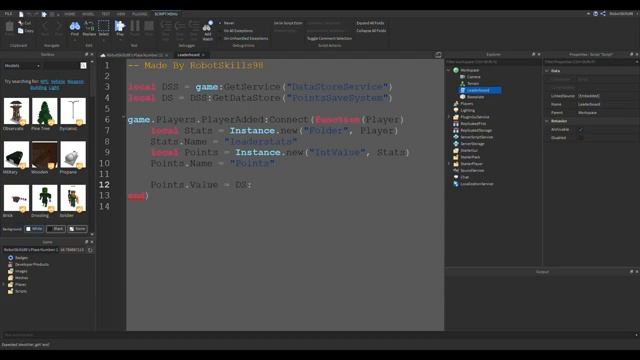Switch to the VIEW ribbon tab

point(121,14)
